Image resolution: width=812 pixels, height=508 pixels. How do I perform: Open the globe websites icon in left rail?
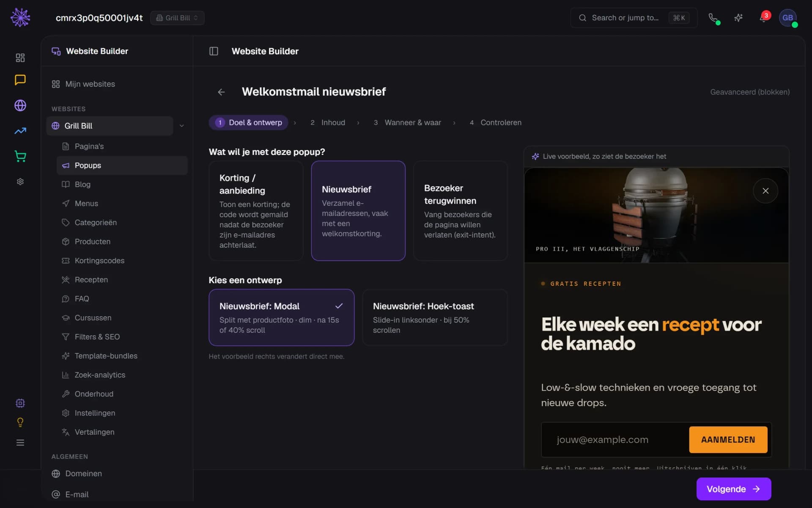20,105
